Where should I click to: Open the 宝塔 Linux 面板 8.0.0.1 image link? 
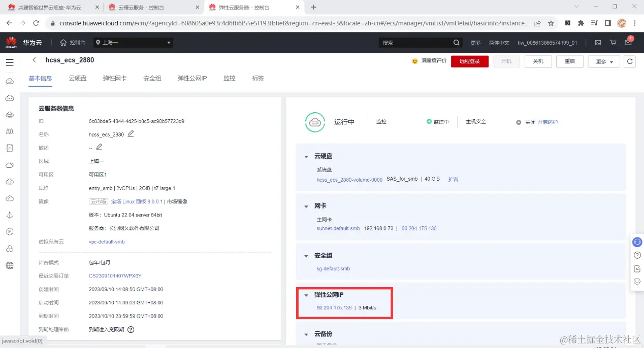click(x=137, y=201)
